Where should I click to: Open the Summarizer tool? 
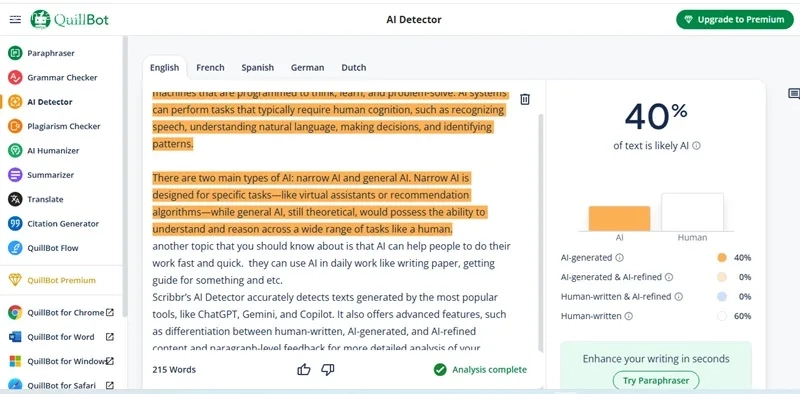[51, 175]
